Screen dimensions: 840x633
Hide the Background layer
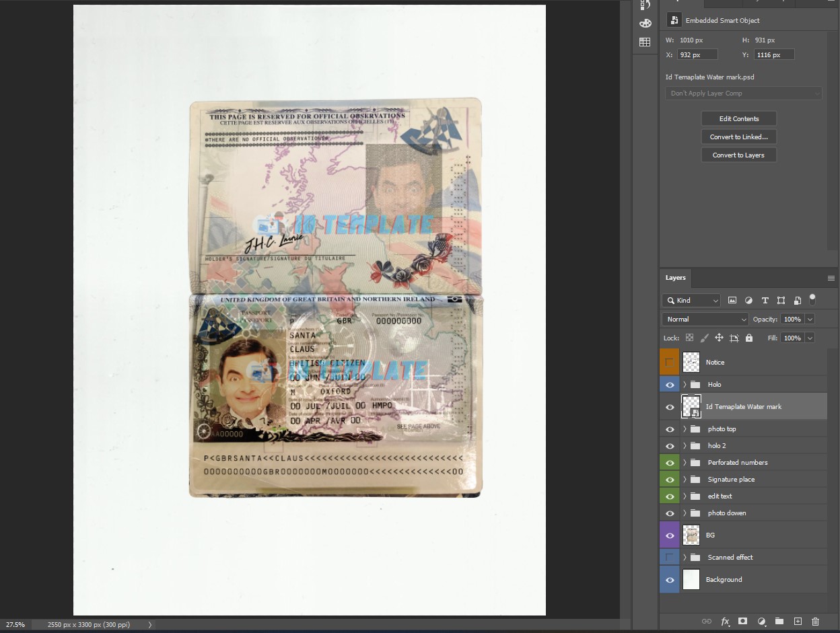[x=670, y=580]
